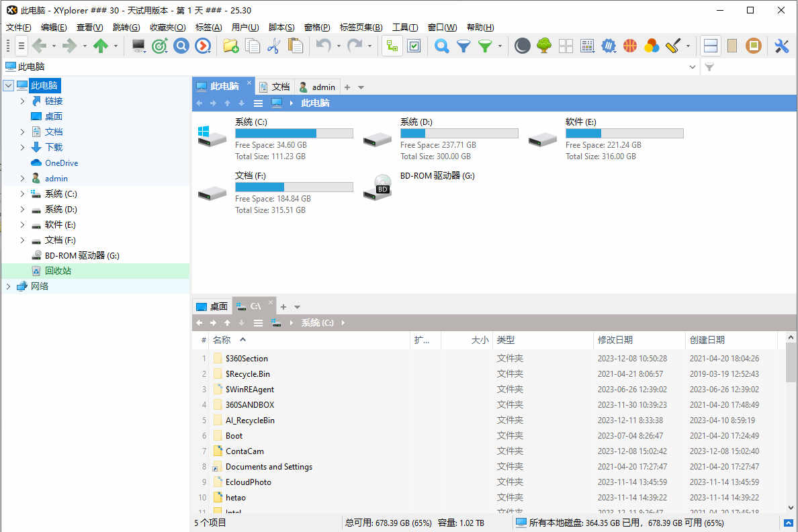798x532 pixels.
Task: Click the wrench configuration icon
Action: 781,46
